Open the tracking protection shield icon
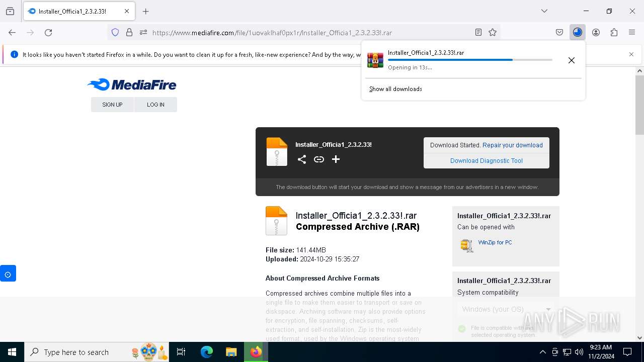 coord(115,32)
